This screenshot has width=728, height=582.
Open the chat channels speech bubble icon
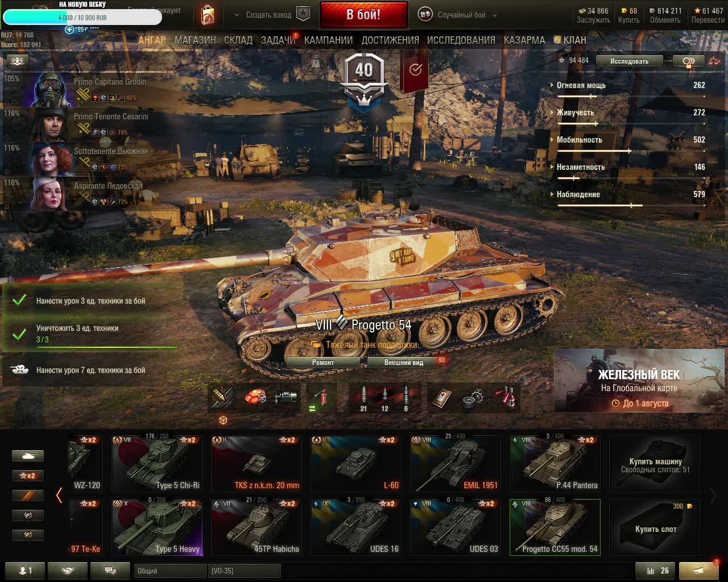coord(110,571)
